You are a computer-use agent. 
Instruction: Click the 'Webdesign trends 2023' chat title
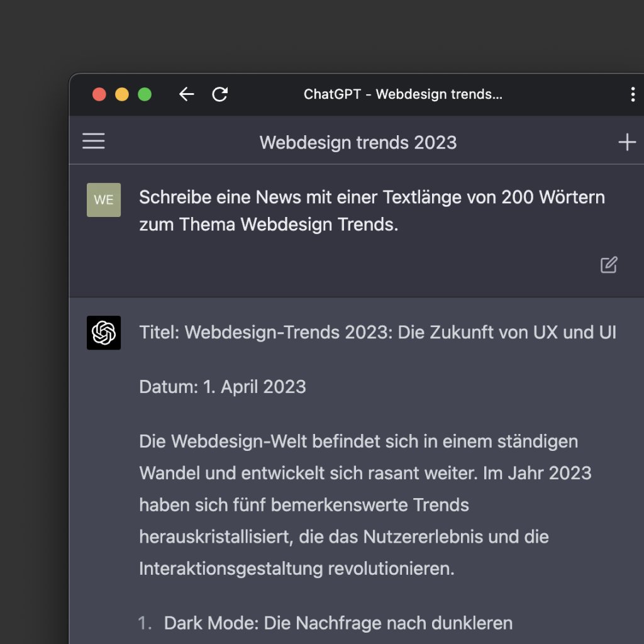coord(358,143)
